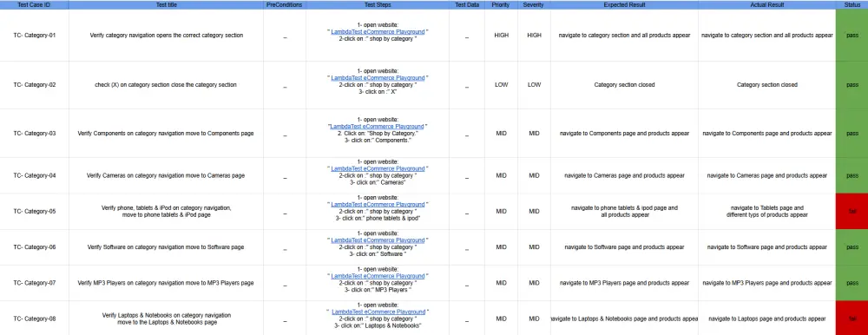Viewport: 868px width, 335px height.
Task: Click the TC- Category-08 ID cell
Action: pos(35,319)
